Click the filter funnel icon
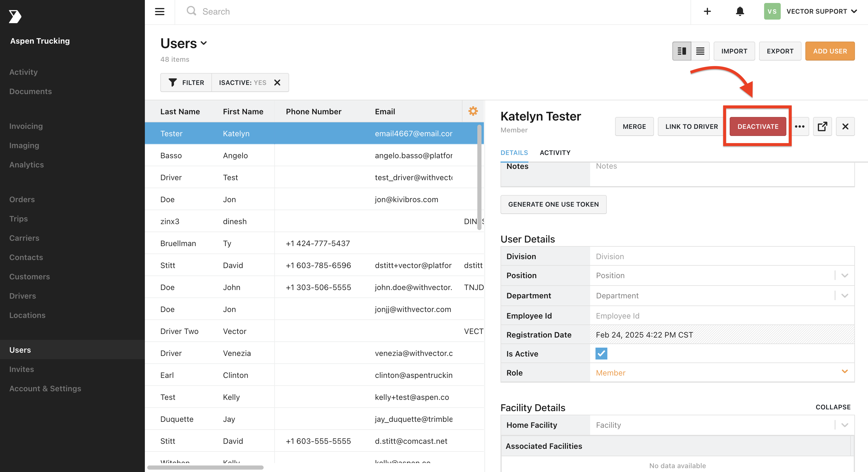 pos(173,83)
